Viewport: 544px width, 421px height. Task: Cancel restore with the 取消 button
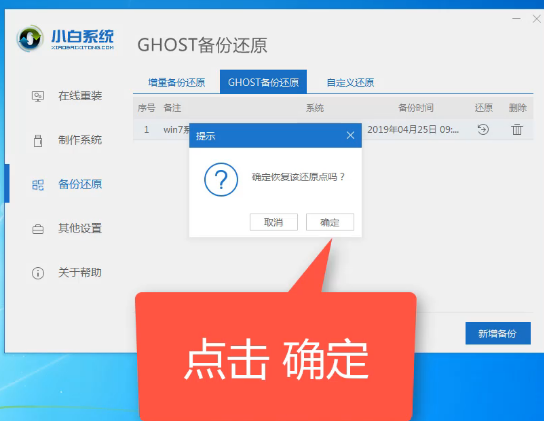[x=274, y=222]
